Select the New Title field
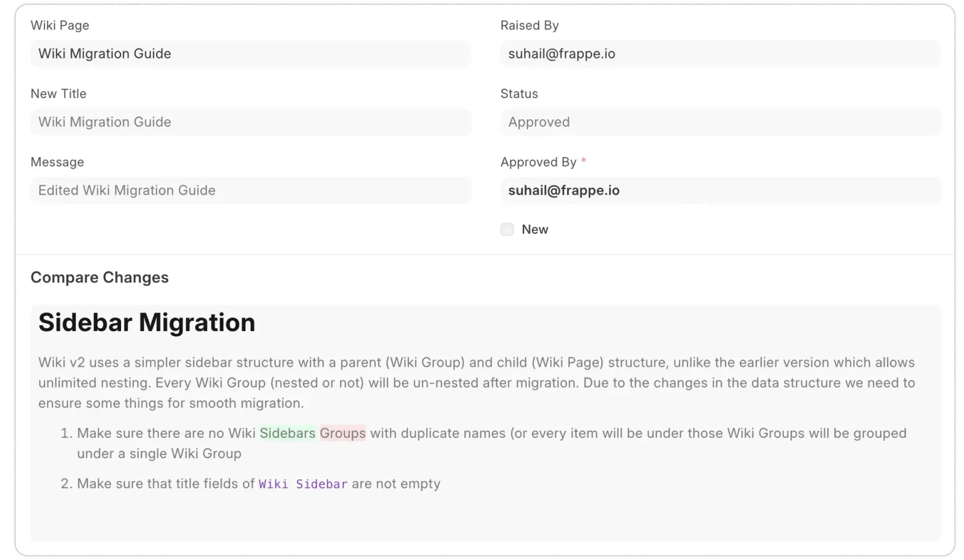Screen dimensions: 964x560 click(251, 122)
